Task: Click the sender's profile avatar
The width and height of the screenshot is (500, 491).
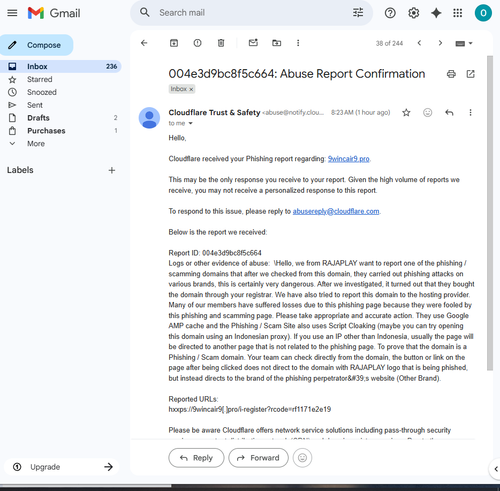Action: [x=149, y=118]
